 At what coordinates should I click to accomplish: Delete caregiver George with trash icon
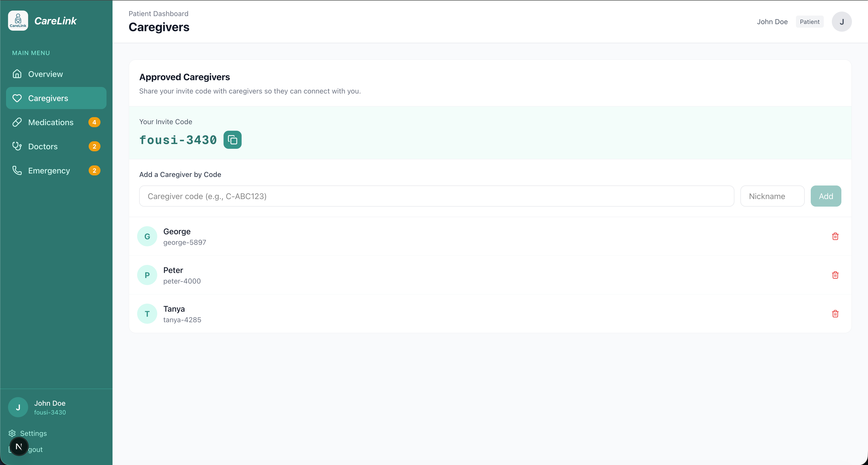point(835,236)
